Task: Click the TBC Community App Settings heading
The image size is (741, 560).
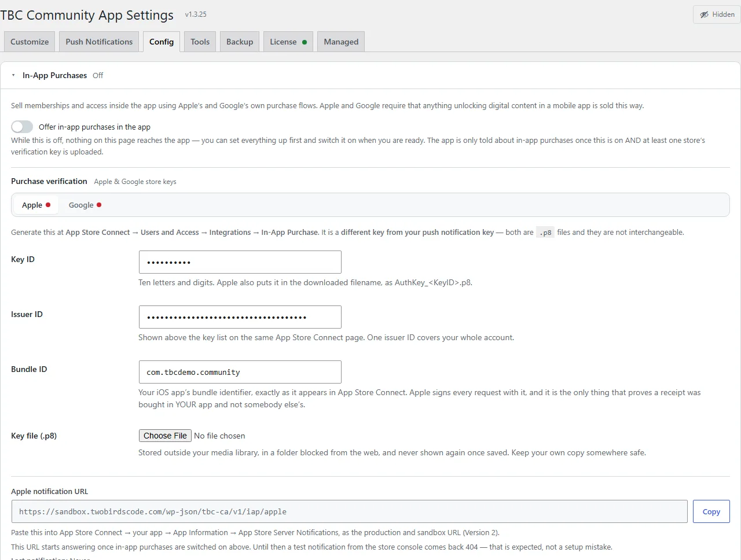Action: tap(87, 15)
